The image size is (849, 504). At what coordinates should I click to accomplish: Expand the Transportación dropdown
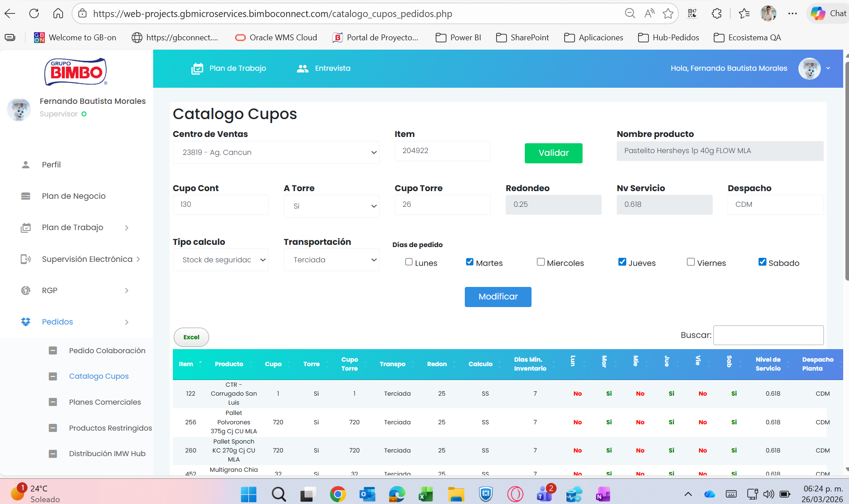[331, 260]
